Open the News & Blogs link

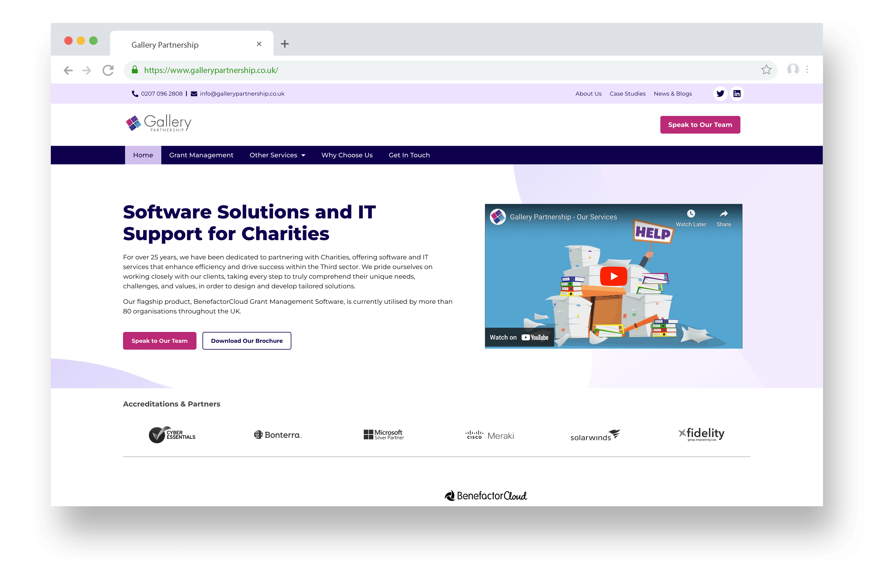[673, 94]
